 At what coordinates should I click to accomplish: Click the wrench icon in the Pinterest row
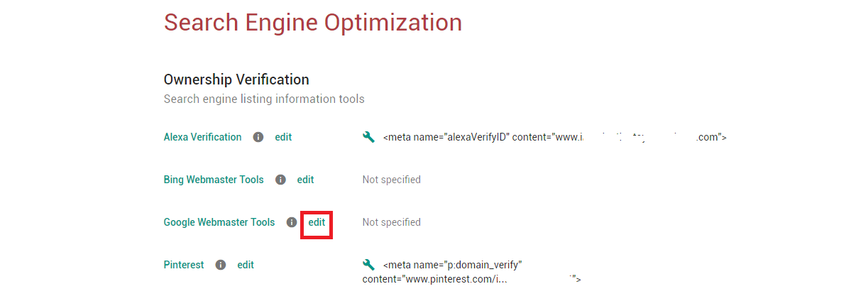point(368,265)
